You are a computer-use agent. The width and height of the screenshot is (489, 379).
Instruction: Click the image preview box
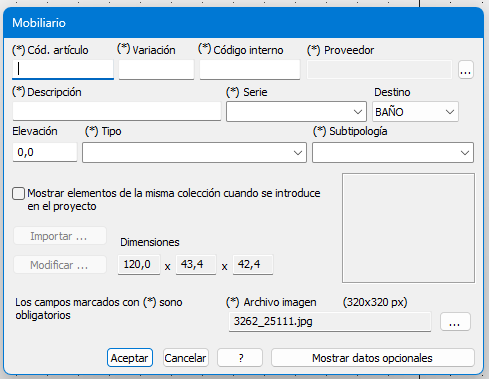click(x=408, y=228)
